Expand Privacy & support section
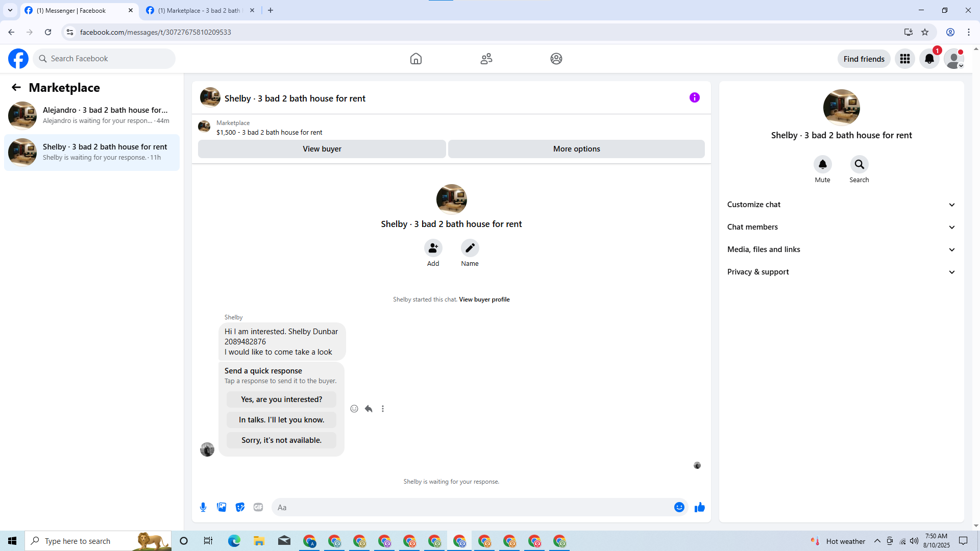This screenshot has height=551, width=980. point(841,272)
